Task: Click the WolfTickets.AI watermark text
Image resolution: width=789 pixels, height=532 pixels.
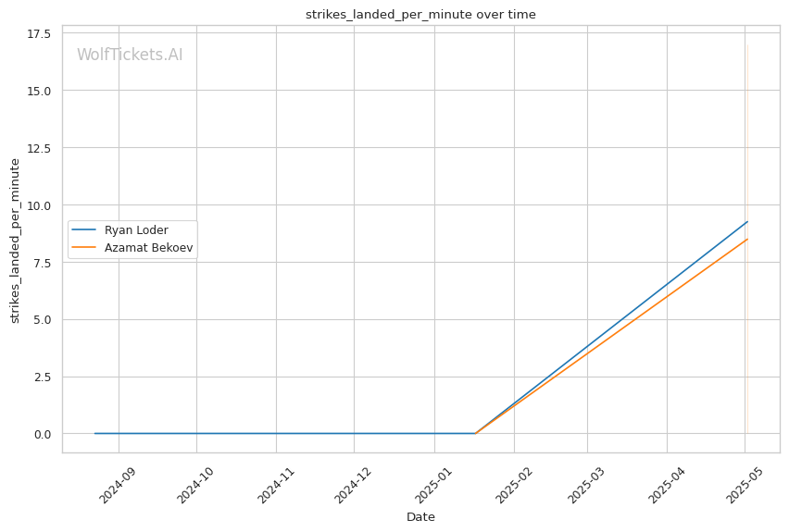Action: click(x=130, y=55)
